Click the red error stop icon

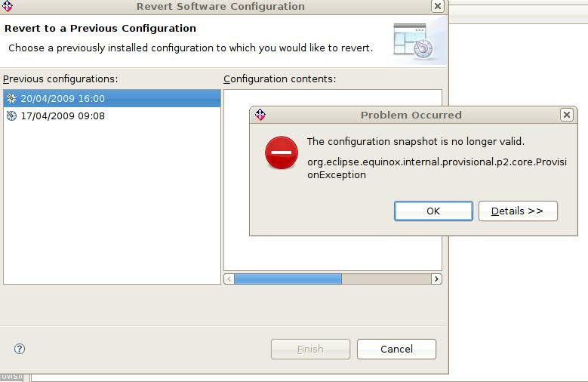pos(282,152)
